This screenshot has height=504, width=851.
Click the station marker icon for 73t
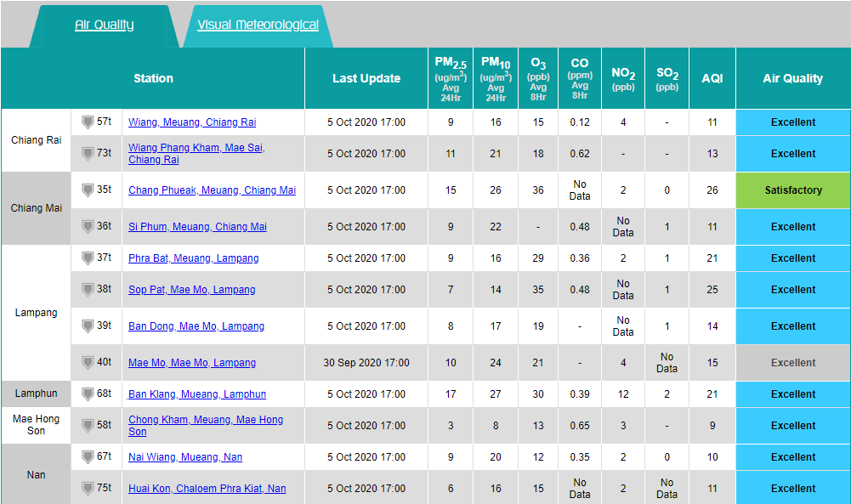point(88,154)
